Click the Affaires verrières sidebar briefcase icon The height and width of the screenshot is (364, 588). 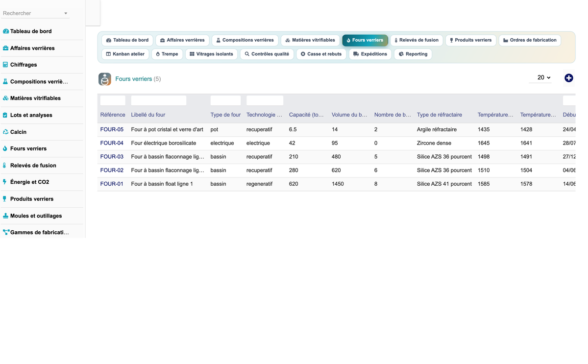(6, 48)
